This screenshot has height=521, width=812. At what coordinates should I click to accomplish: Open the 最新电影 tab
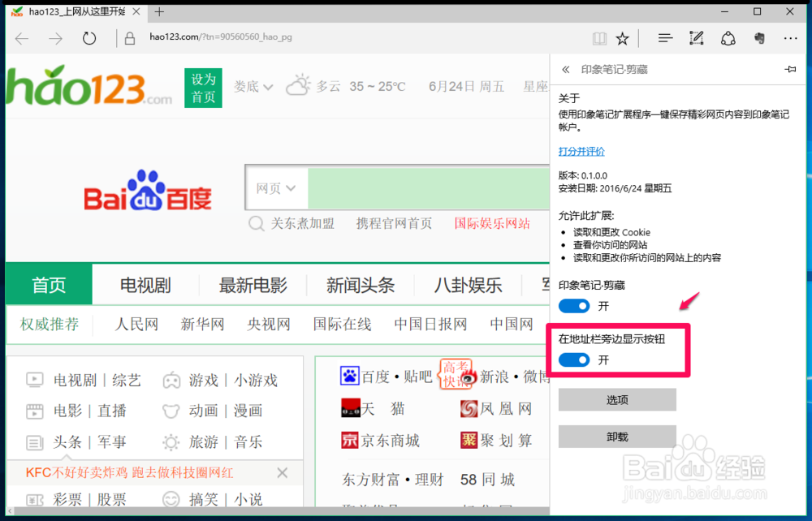coord(253,285)
